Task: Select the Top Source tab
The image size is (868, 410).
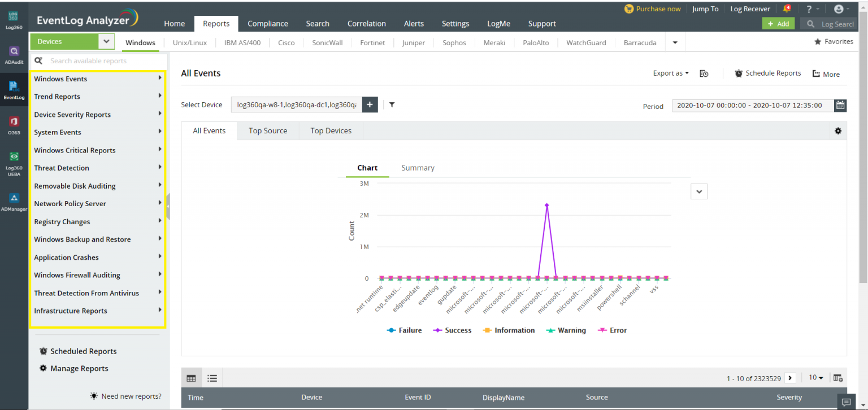Action: (x=268, y=131)
